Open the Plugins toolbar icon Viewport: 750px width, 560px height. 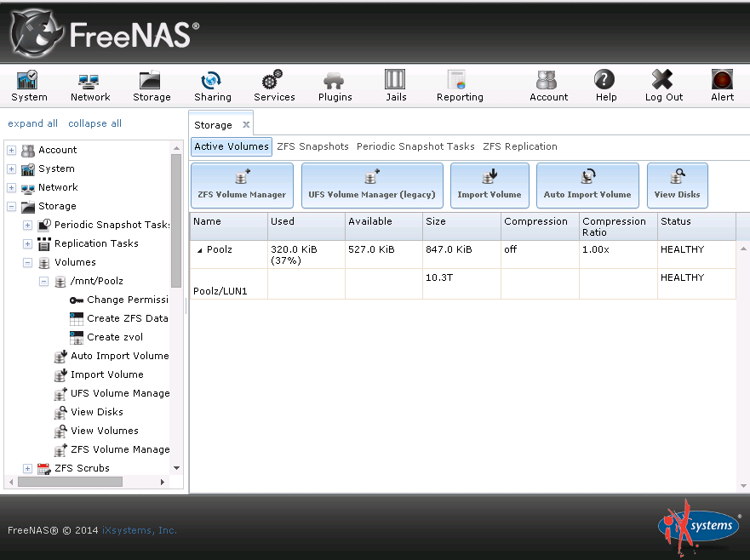335,86
